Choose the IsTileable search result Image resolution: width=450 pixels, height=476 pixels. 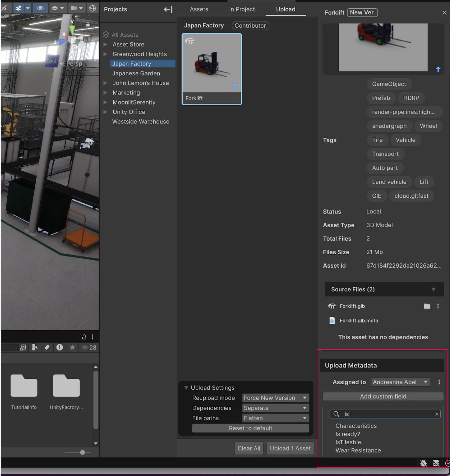pos(348,442)
